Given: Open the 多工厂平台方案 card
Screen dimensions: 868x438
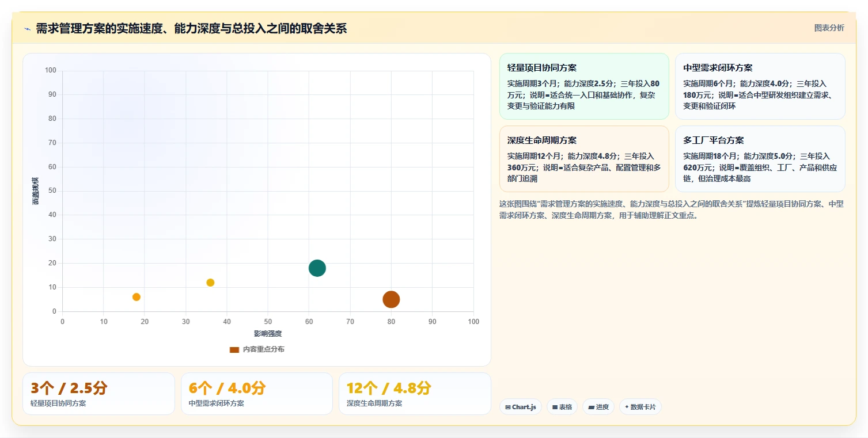Looking at the screenshot, I should [x=760, y=159].
